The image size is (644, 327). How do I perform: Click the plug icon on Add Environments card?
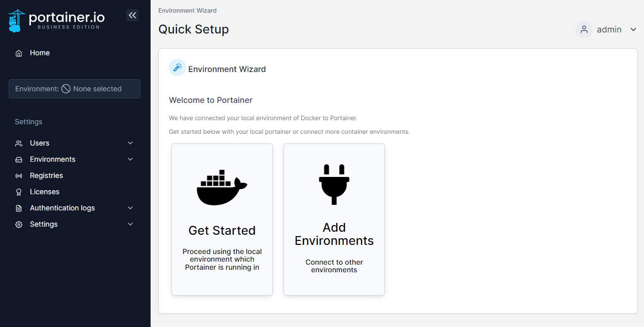(x=334, y=184)
